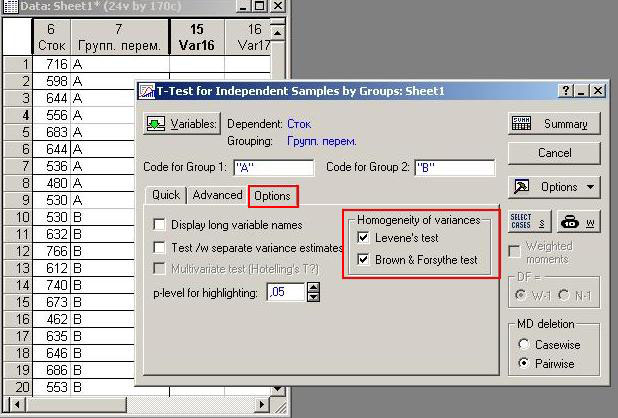The height and width of the screenshot is (418, 618).
Task: Select cell with value 683 in row 5
Action: pyautogui.click(x=52, y=132)
